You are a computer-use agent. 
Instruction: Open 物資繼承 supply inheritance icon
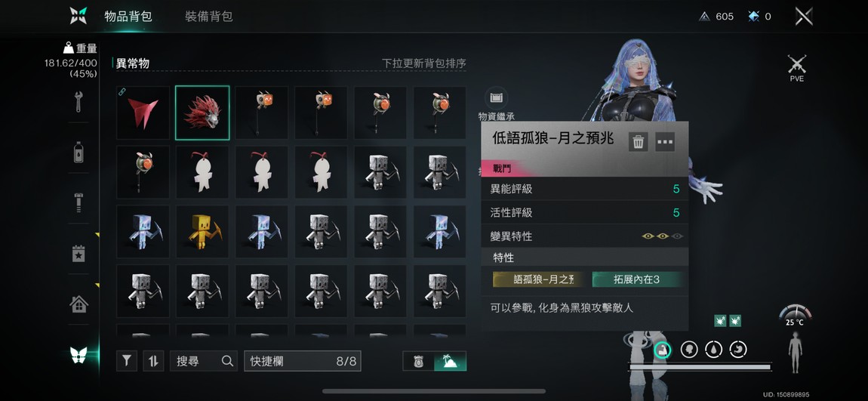497,103
